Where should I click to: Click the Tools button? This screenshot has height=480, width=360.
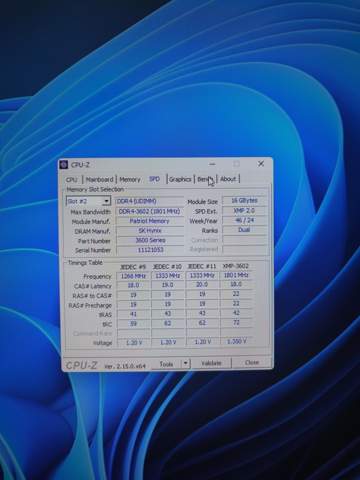(x=167, y=364)
